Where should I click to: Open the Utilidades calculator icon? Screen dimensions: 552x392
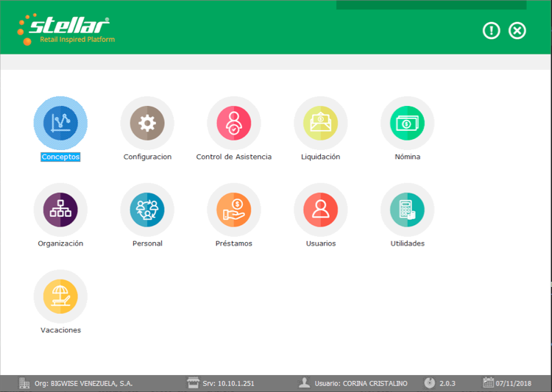tap(407, 210)
